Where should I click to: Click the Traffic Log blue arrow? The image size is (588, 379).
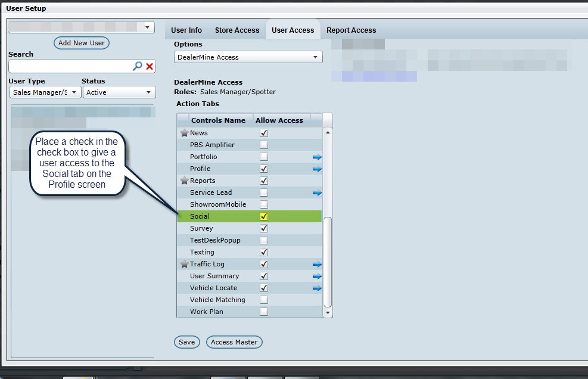[x=317, y=264]
